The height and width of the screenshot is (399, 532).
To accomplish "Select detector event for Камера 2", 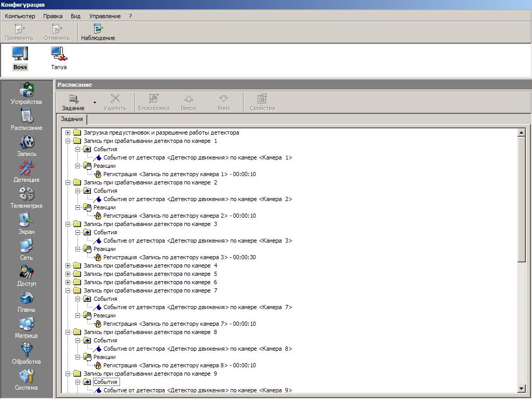I will tap(197, 199).
